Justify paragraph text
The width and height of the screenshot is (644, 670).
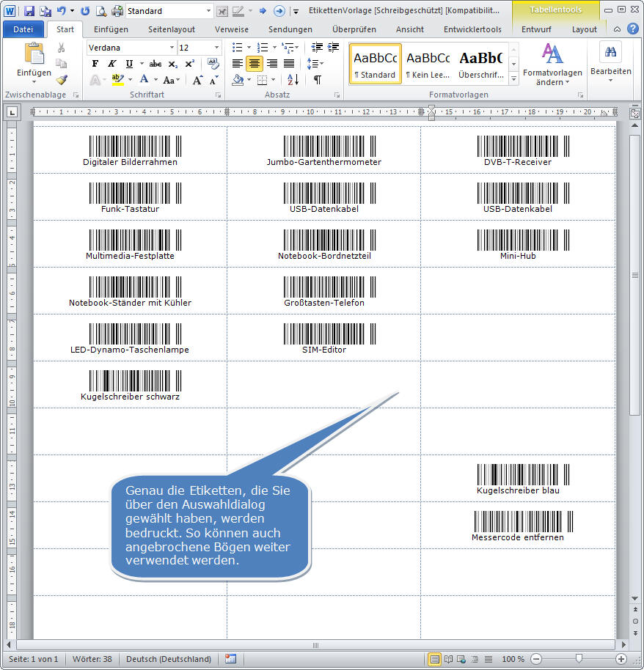(x=289, y=64)
